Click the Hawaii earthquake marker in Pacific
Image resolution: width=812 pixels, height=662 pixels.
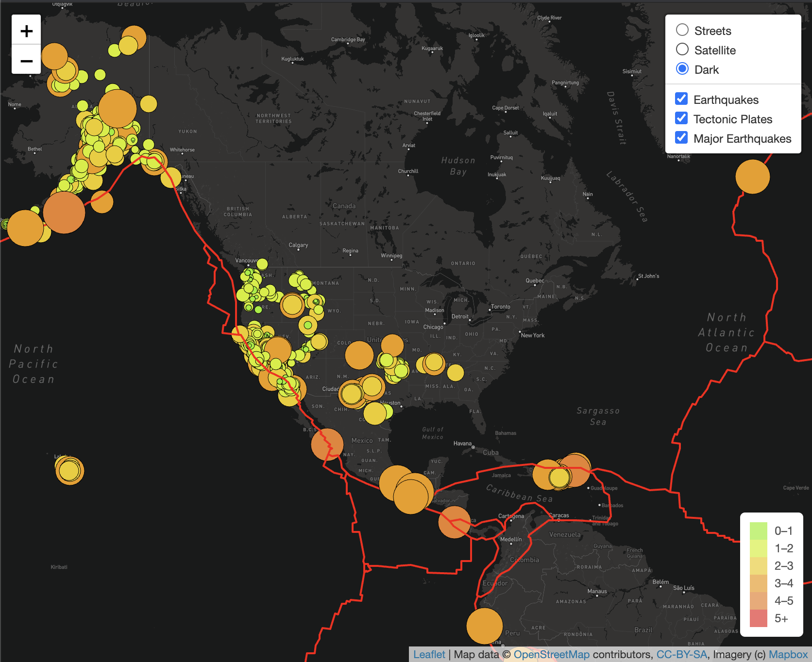[69, 471]
